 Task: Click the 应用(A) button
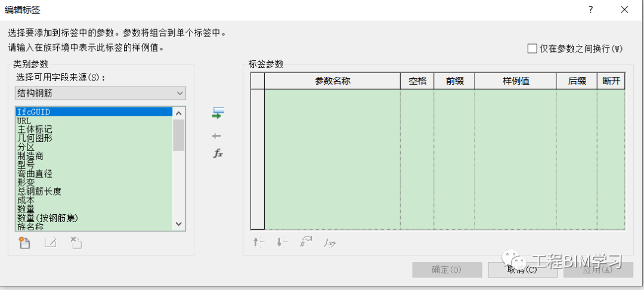click(599, 270)
